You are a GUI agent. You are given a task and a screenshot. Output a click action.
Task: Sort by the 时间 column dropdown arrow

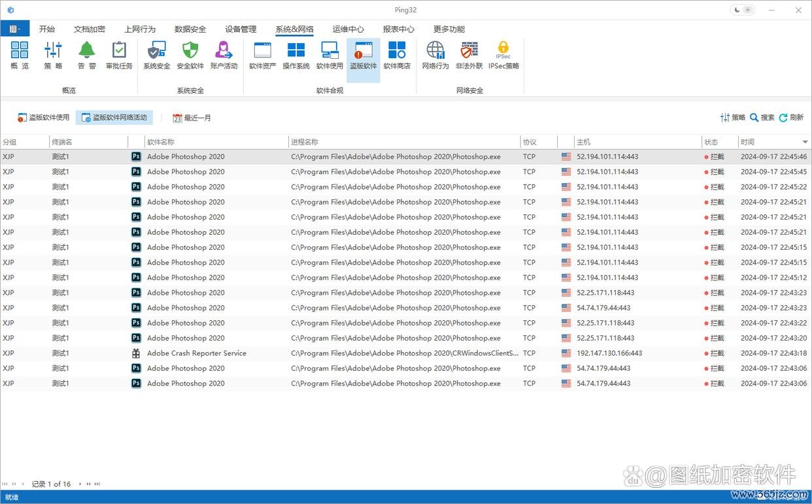pyautogui.click(x=805, y=142)
